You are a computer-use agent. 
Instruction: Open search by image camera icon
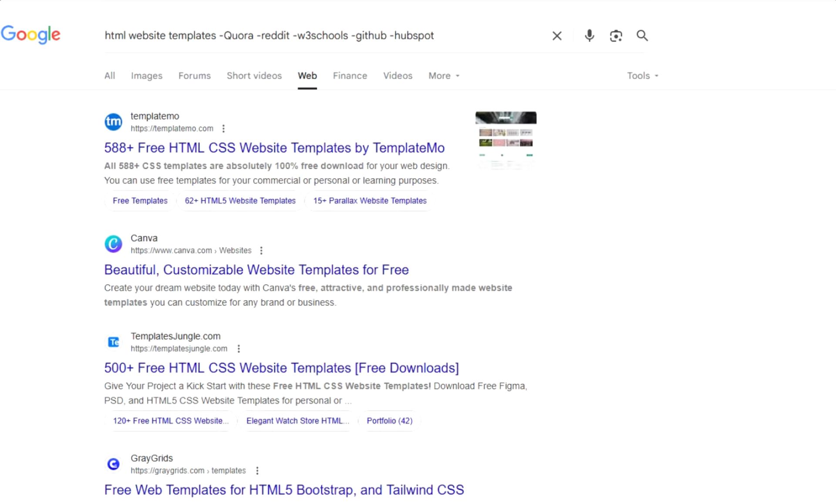[616, 36]
